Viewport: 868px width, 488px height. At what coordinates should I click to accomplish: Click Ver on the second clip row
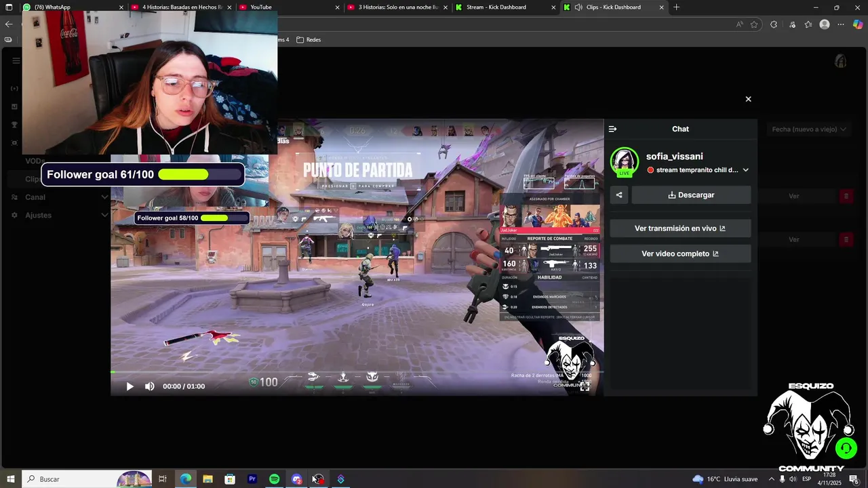pyautogui.click(x=794, y=239)
